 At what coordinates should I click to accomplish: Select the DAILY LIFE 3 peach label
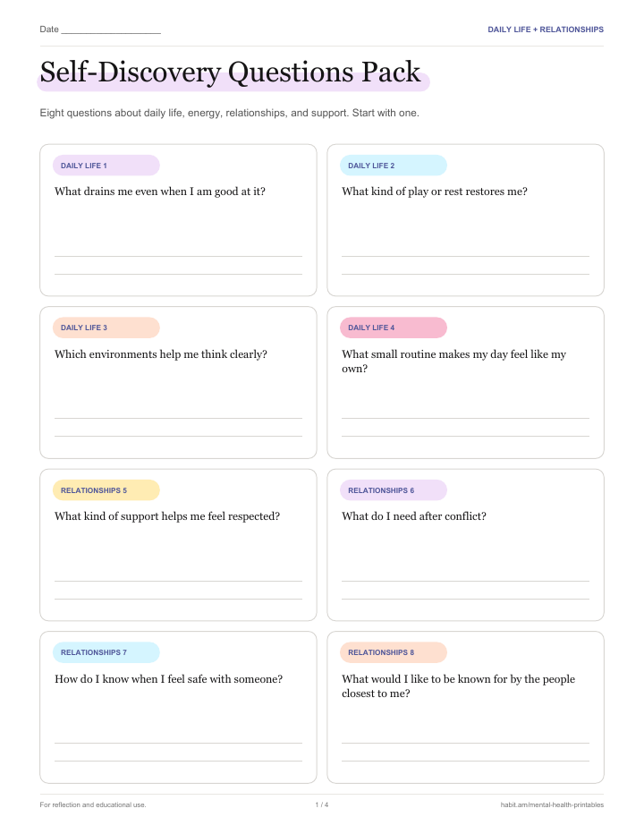click(106, 328)
